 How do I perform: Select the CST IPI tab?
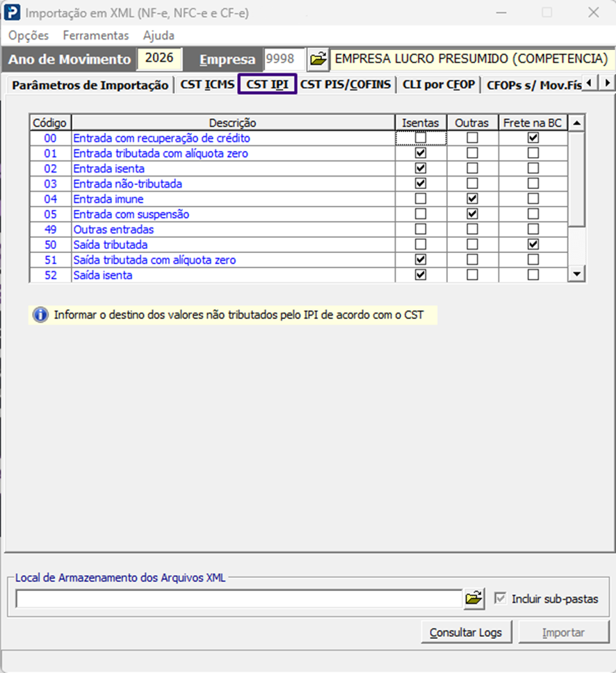click(x=267, y=84)
